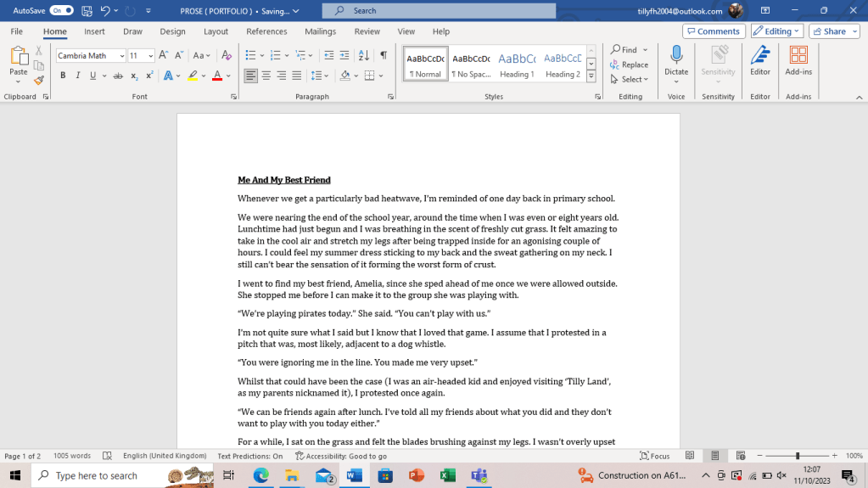Expand the Styles gallery more arrow
Image resolution: width=868 pixels, height=488 pixels.
pos(591,77)
